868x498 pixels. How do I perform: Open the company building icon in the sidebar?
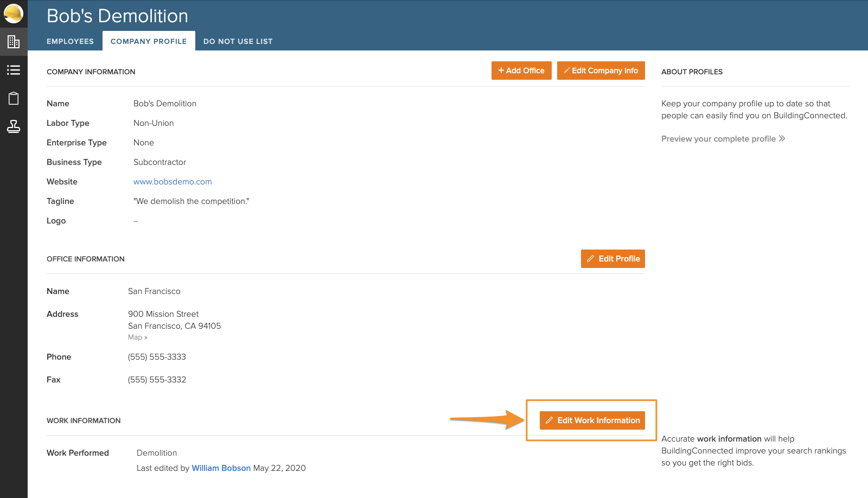[x=14, y=42]
